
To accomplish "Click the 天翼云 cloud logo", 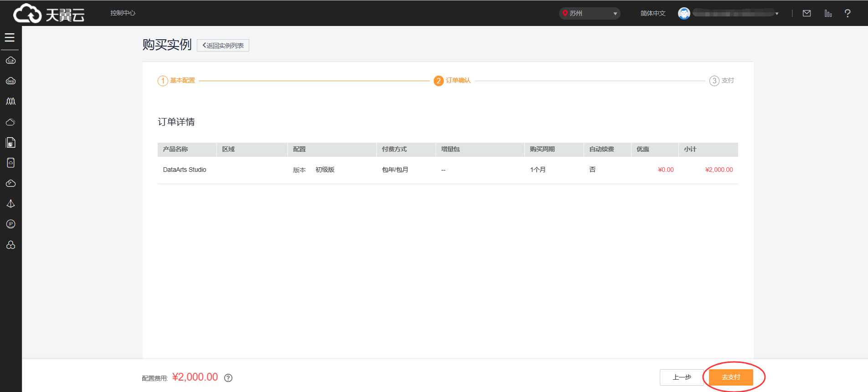I will (x=49, y=14).
